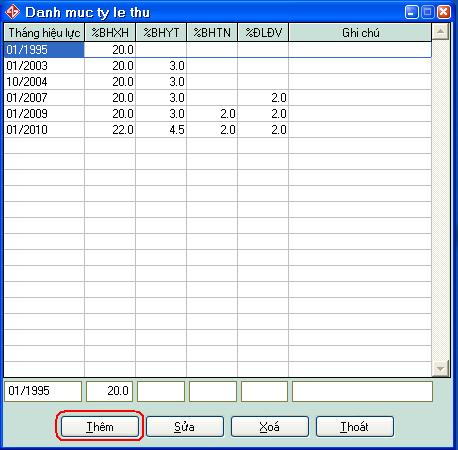458x450 pixels.
Task: Click scrollbar up arrow
Action: (440, 32)
